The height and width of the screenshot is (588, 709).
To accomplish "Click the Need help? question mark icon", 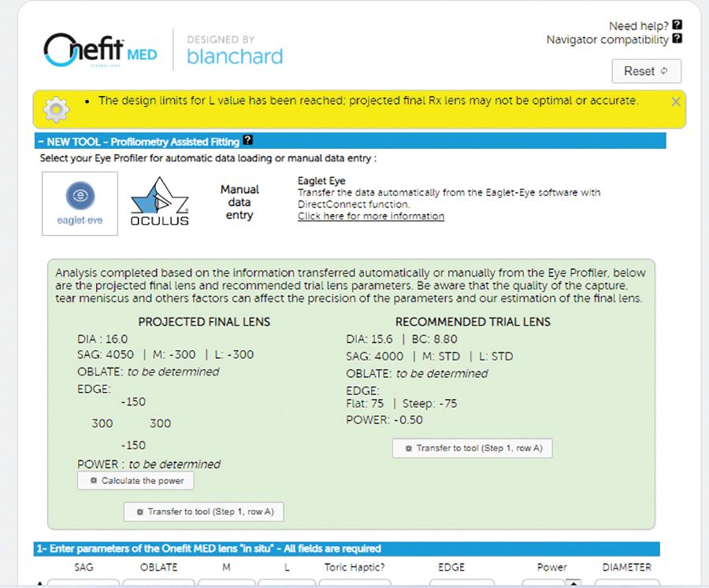I will point(677,25).
